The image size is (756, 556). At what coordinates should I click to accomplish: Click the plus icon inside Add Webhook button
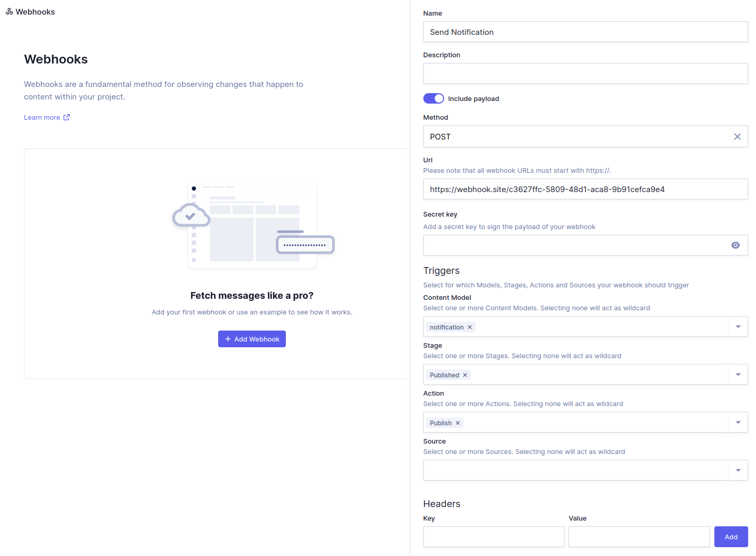coord(228,339)
